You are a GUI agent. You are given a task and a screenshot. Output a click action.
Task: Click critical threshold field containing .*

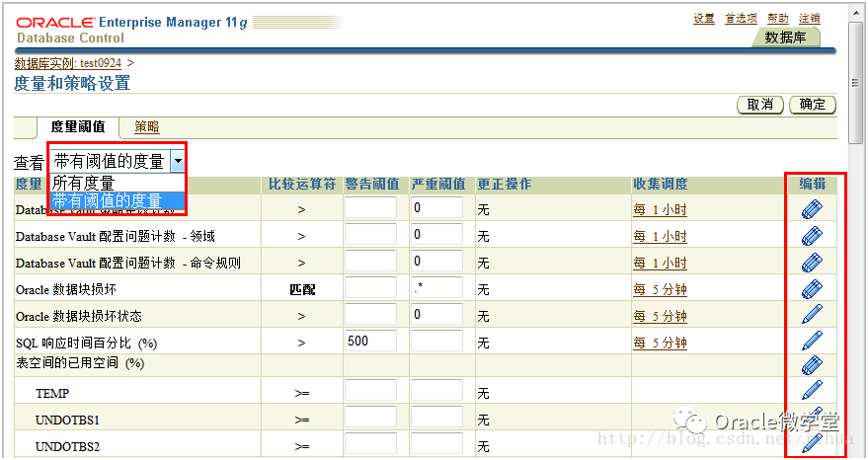coord(436,287)
